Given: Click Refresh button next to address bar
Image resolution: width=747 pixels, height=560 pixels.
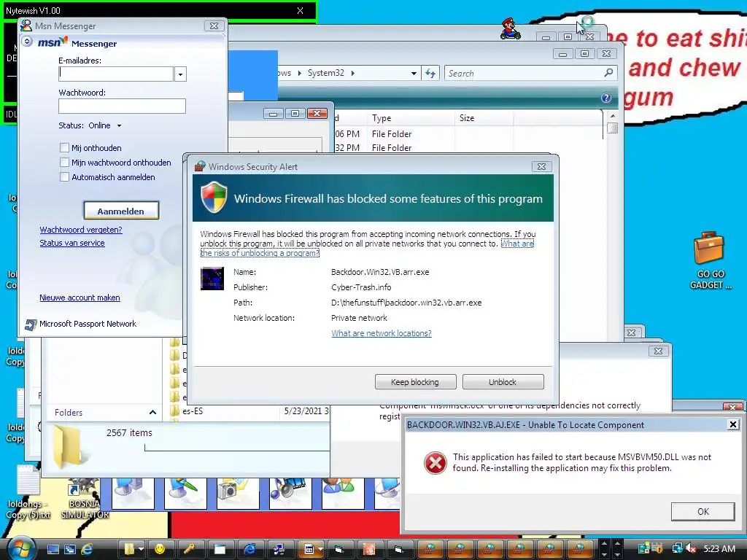Looking at the screenshot, I should (430, 73).
